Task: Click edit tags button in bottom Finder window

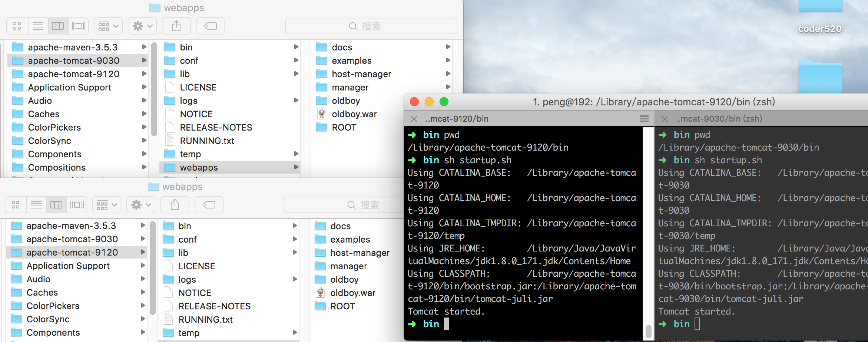Action: (x=209, y=205)
